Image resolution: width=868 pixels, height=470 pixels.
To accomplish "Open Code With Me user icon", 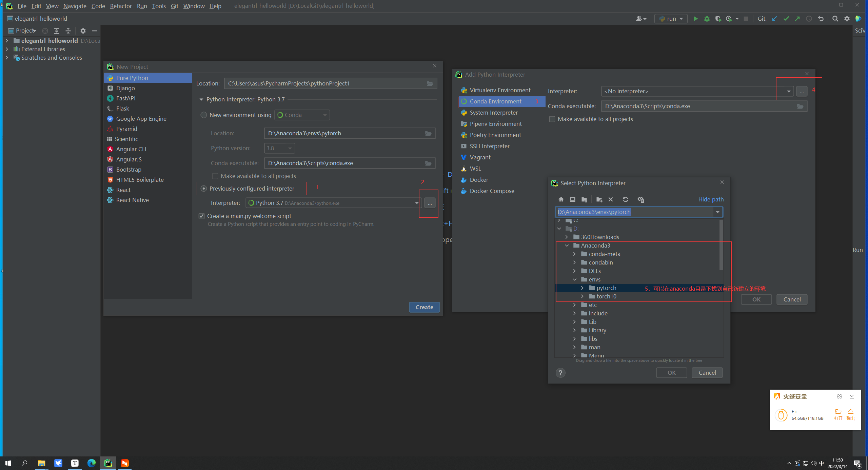I will [x=640, y=19].
